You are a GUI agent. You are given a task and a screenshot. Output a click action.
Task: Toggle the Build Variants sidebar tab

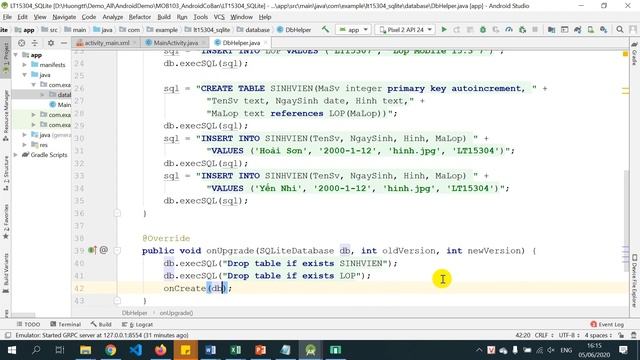click(x=6, y=273)
